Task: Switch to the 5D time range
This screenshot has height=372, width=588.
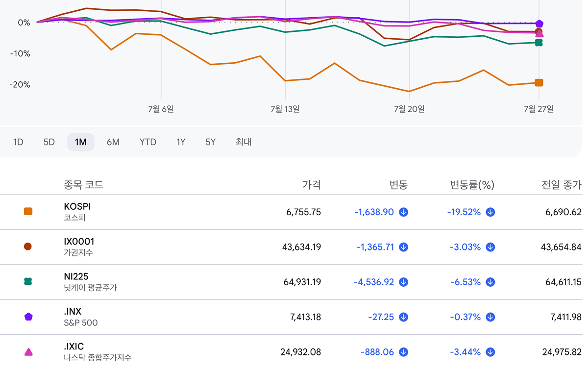Action: pos(49,142)
